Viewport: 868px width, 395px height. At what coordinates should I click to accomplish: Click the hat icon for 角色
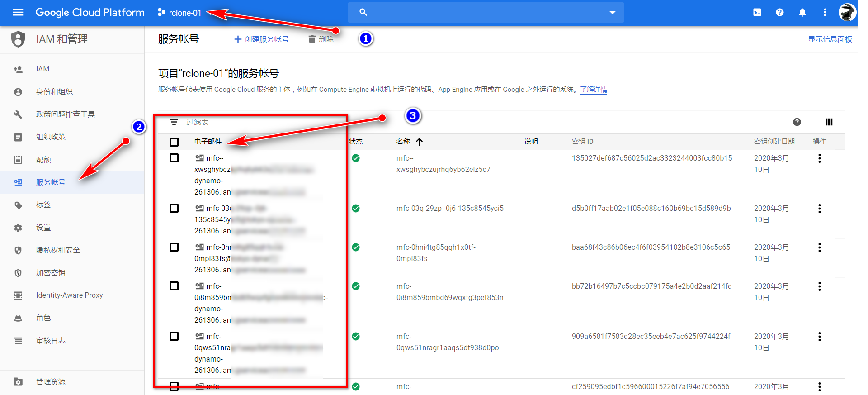(x=18, y=318)
